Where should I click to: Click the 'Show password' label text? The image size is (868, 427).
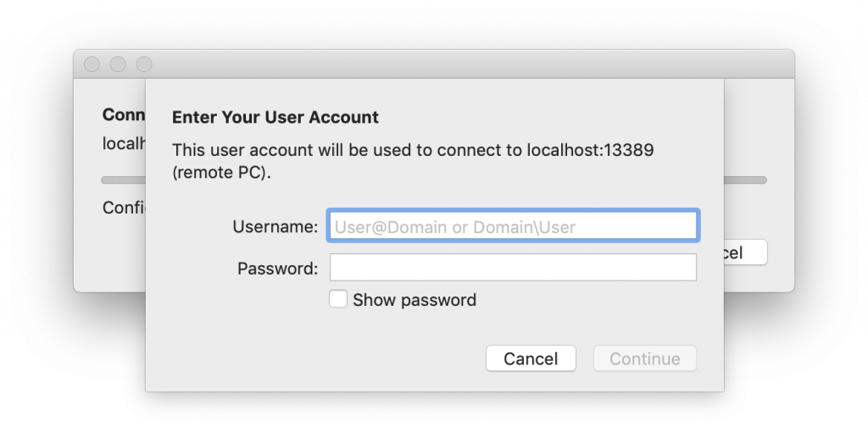(x=415, y=300)
